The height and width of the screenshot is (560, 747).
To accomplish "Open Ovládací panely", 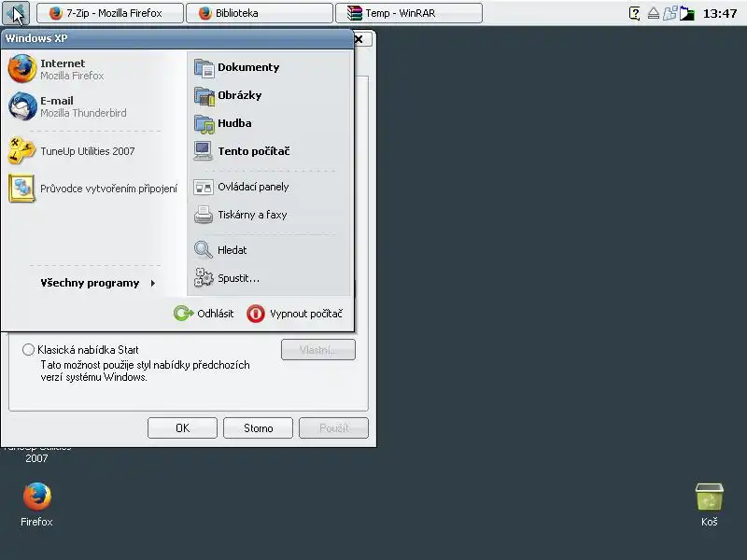I will coord(270,187).
